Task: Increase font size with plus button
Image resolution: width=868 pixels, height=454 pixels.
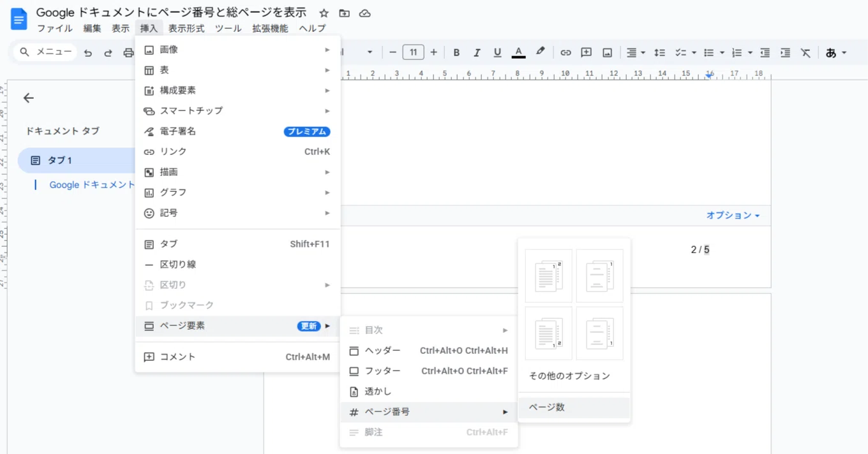Action: point(434,52)
